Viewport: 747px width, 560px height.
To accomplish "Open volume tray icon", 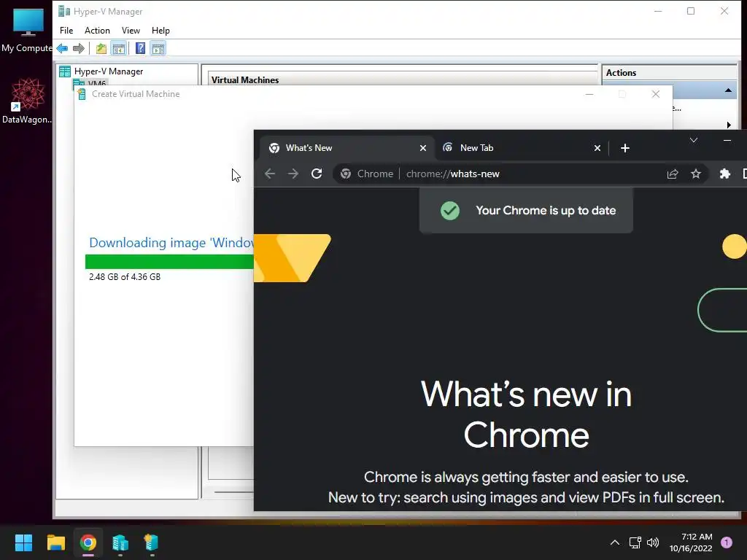I will [653, 542].
